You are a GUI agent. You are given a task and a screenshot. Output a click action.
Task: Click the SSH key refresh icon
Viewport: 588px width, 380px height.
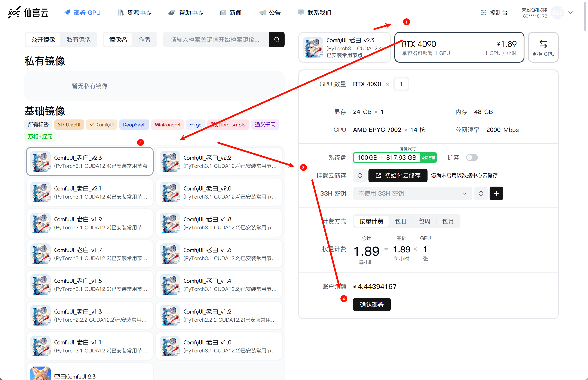coord(481,193)
